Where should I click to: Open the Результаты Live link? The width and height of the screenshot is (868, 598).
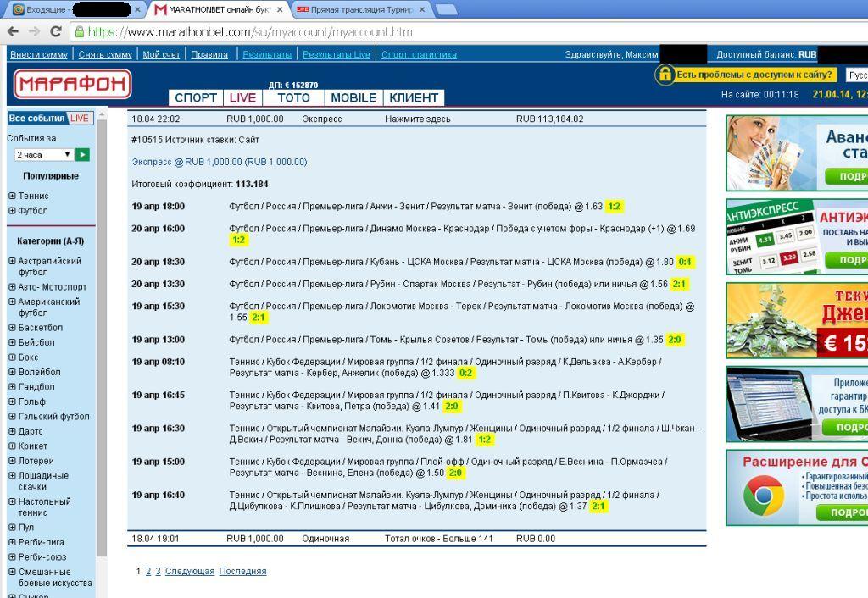pyautogui.click(x=336, y=54)
